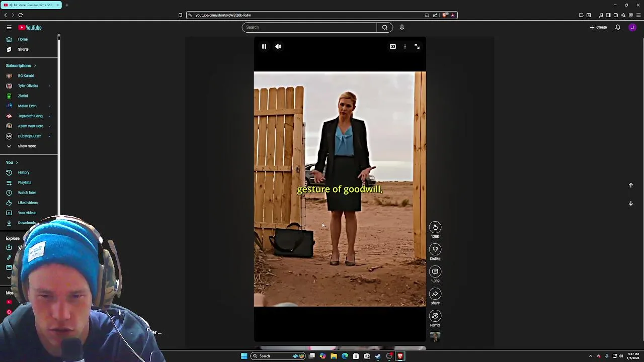The image size is (644, 362).
Task: Bookmark this page
Action: [x=180, y=15]
